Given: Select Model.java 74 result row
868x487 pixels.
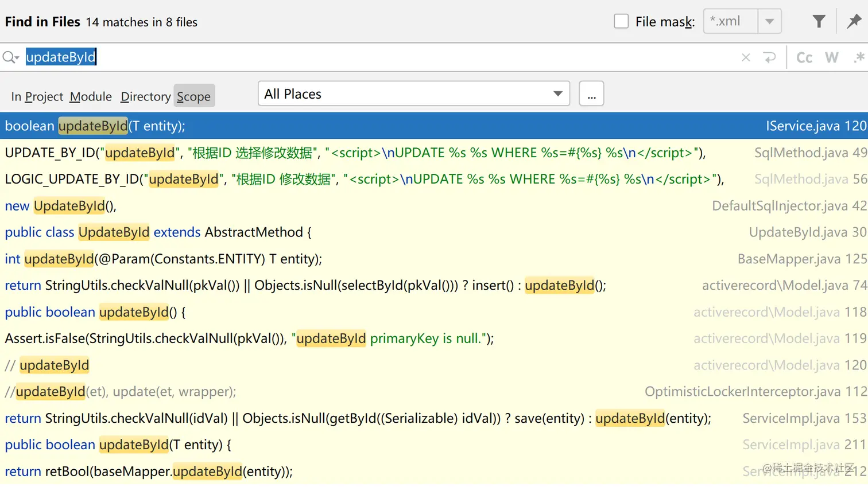Looking at the screenshot, I should click(x=434, y=285).
